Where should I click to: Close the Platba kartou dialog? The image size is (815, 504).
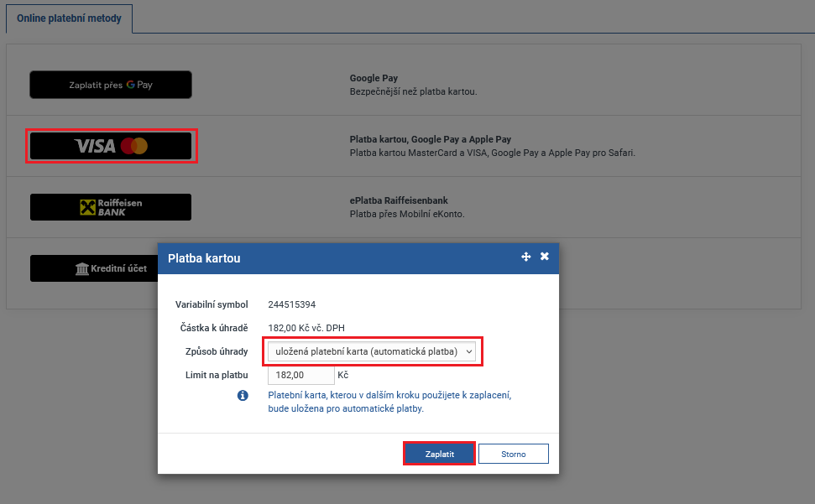[x=544, y=256]
